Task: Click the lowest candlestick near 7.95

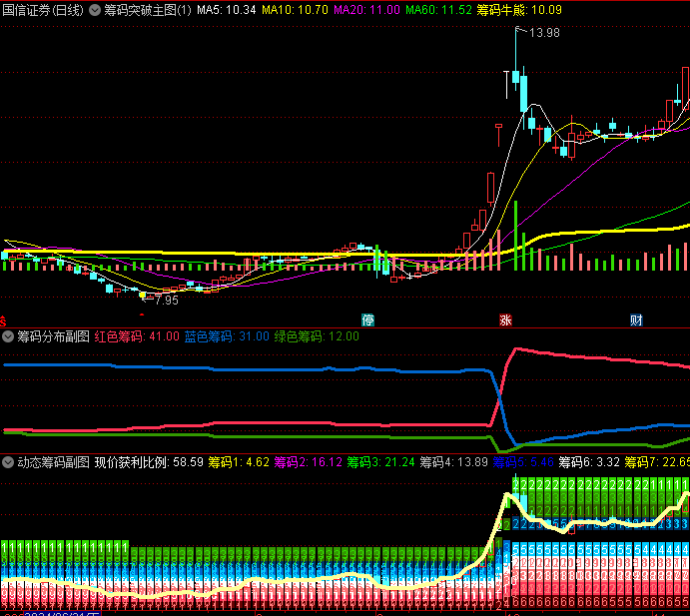Action: coord(143,295)
